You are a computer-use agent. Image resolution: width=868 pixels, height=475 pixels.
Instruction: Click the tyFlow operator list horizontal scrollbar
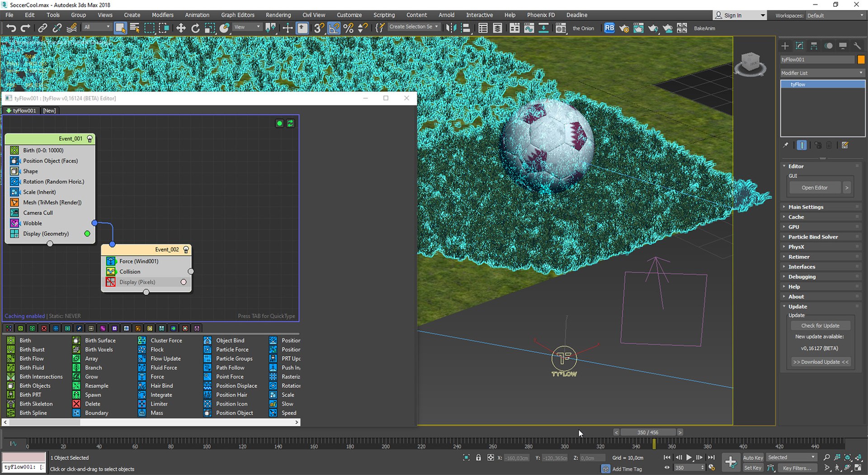tap(151, 422)
